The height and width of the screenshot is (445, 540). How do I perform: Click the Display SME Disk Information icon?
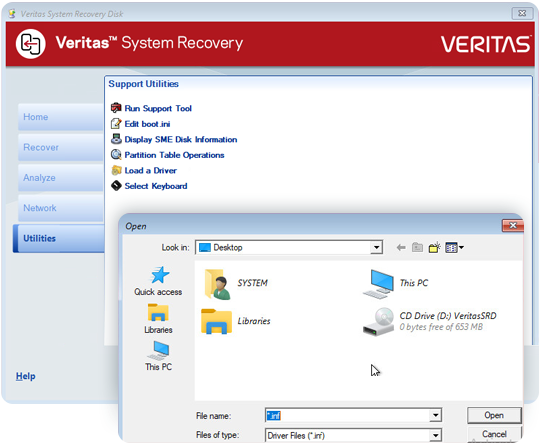pos(116,139)
